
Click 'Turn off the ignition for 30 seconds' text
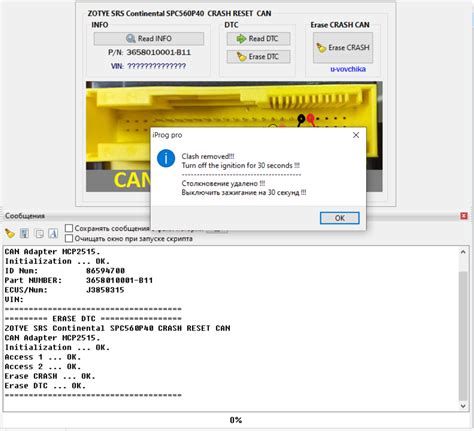point(240,165)
